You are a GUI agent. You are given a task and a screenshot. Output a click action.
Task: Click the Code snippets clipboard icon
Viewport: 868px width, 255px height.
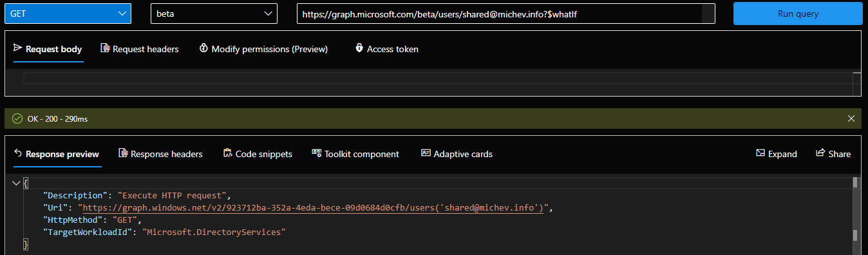pyautogui.click(x=227, y=153)
